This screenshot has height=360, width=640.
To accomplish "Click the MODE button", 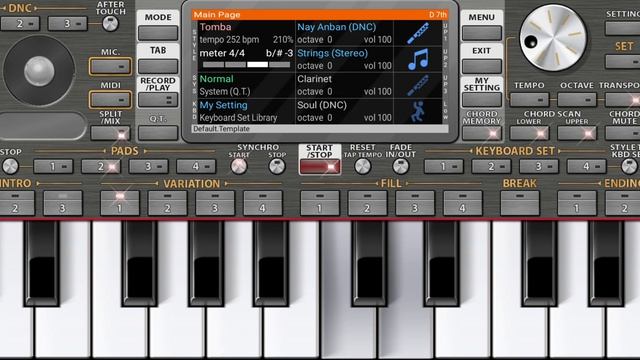I will coord(158,33).
